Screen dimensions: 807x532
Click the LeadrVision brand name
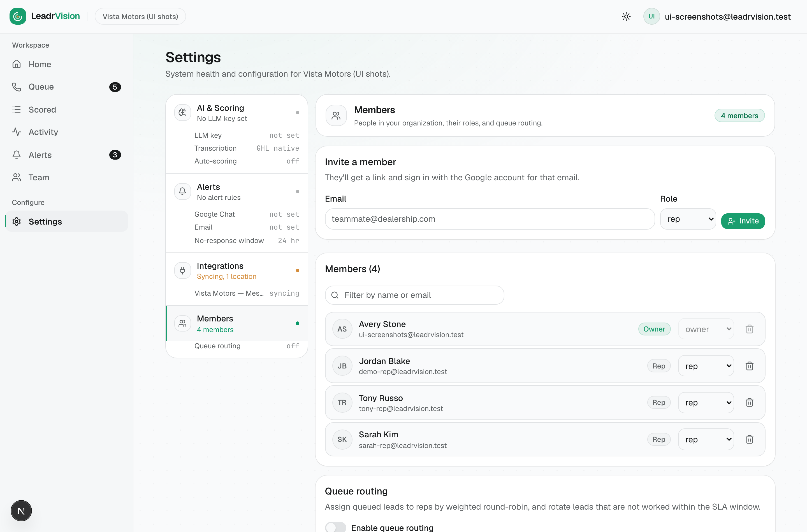point(55,16)
